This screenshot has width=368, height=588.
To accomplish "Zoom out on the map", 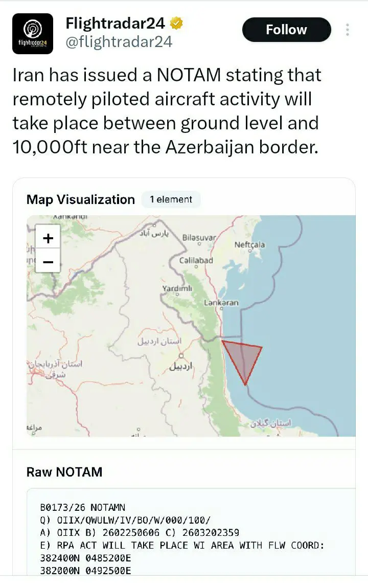I will coord(48,261).
